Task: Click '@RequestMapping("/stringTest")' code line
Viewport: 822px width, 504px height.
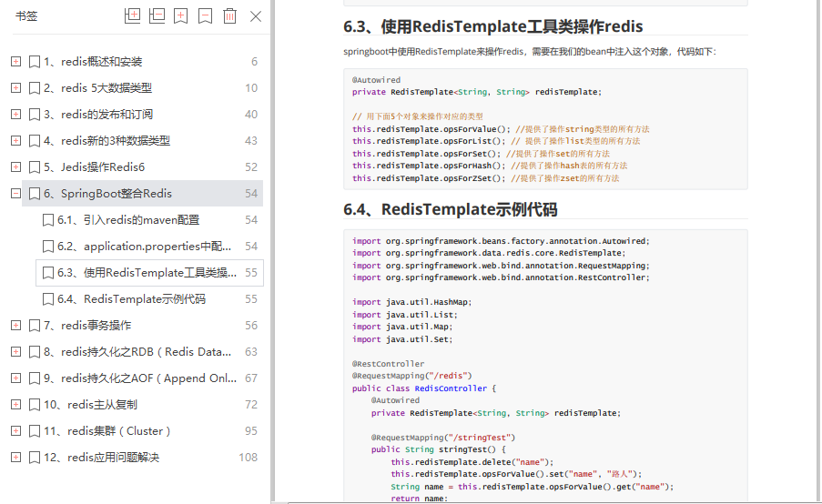Action: tap(443, 438)
